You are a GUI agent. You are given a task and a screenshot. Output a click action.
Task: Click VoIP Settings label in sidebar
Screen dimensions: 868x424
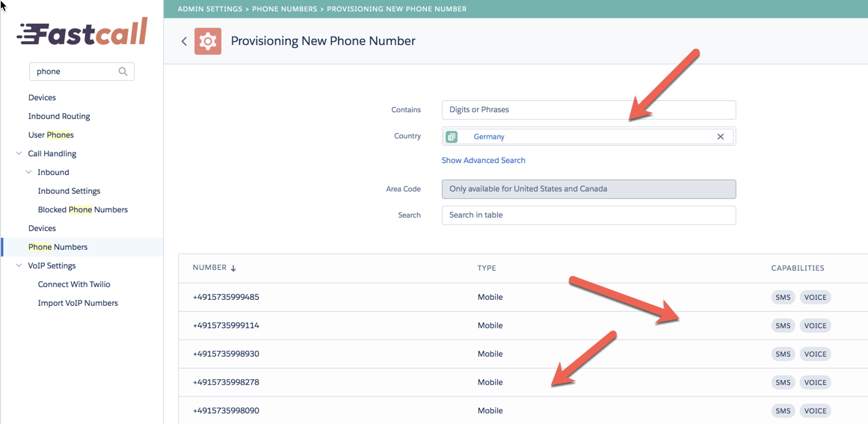[x=52, y=265]
